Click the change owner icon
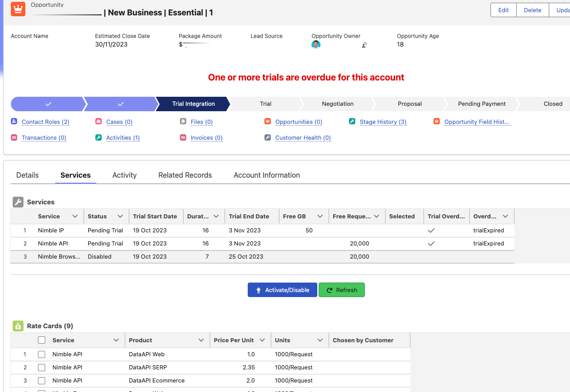The width and height of the screenshot is (570, 392). pos(364,45)
